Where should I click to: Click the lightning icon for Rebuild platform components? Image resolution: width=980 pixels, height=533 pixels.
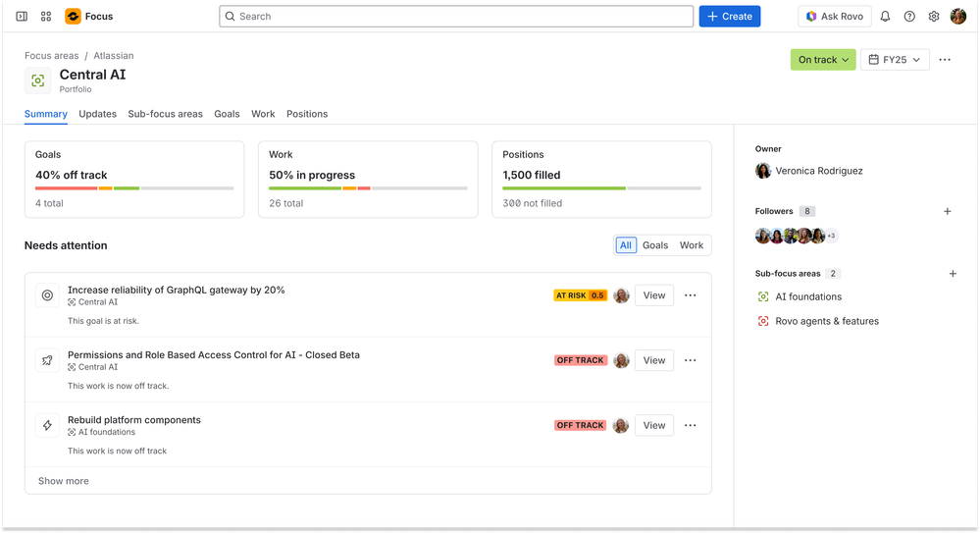pos(47,425)
